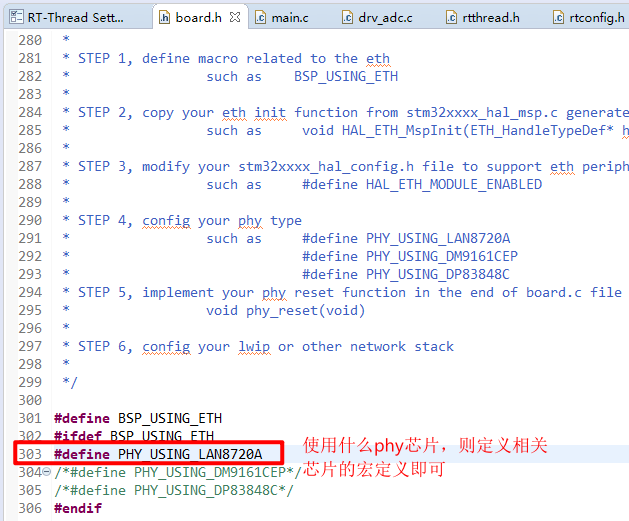Open the rtconfig.h editor tab

(589, 18)
